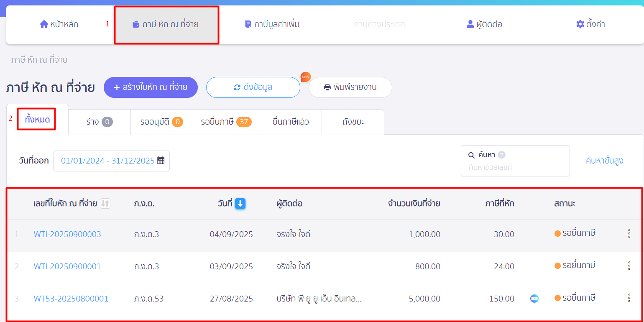The width and height of the screenshot is (644, 322).
Task: Click amount 1,000.00 cell
Action: [424, 234]
